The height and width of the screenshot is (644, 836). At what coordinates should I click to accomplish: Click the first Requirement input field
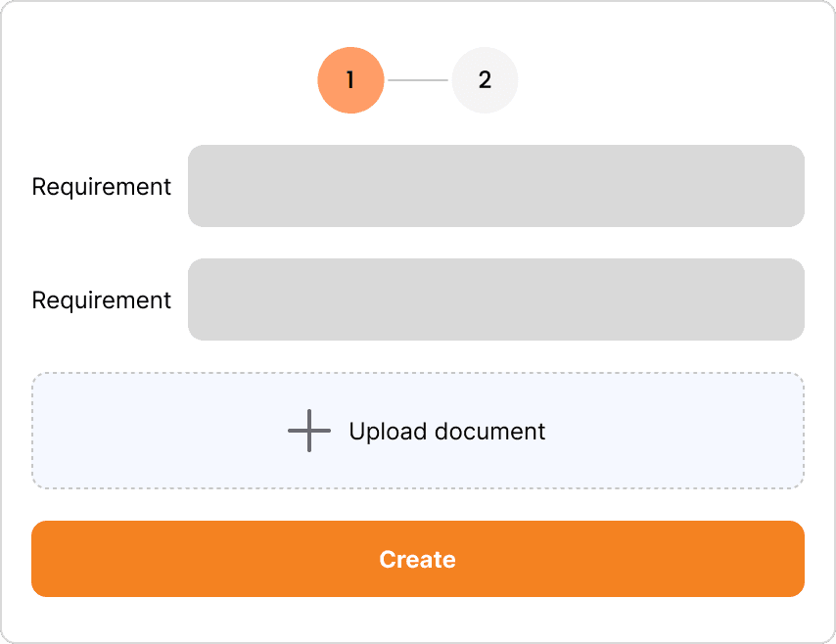point(496,186)
